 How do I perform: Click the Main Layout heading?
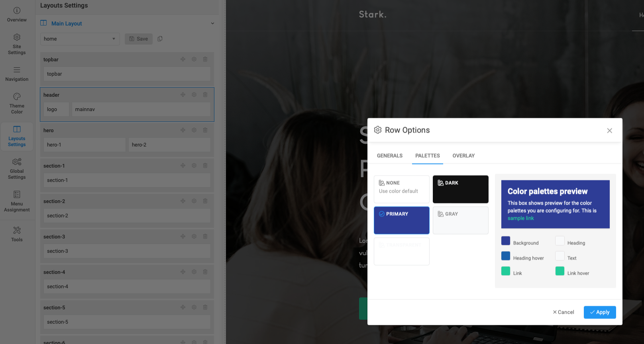67,23
